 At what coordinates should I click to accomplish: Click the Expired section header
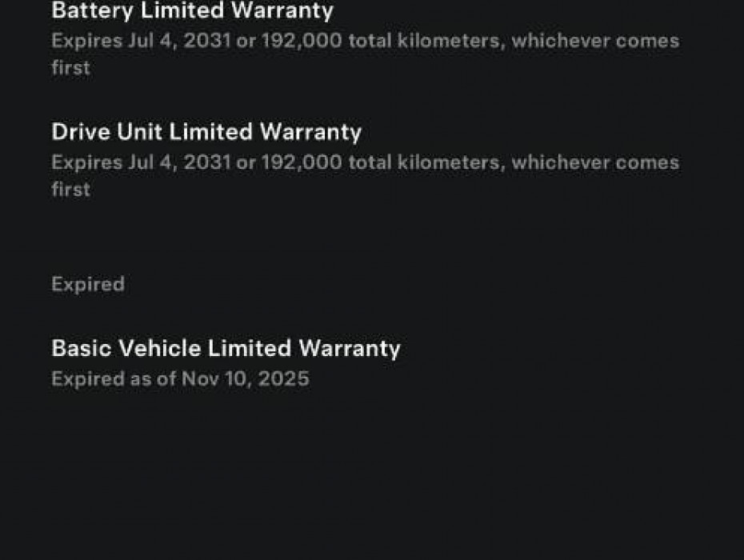click(88, 285)
